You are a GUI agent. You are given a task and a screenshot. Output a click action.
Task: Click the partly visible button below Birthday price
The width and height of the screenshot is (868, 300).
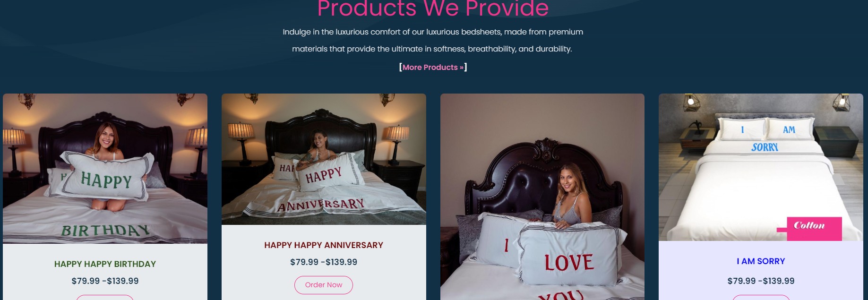[x=105, y=298]
